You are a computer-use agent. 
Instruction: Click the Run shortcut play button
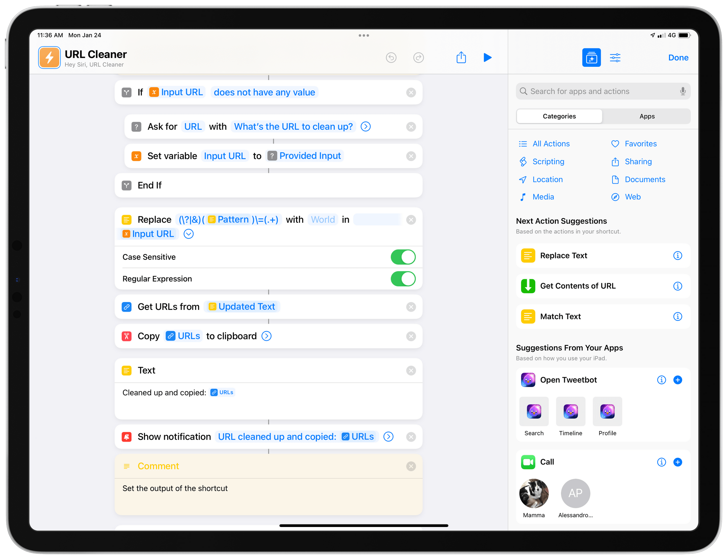[x=488, y=58]
